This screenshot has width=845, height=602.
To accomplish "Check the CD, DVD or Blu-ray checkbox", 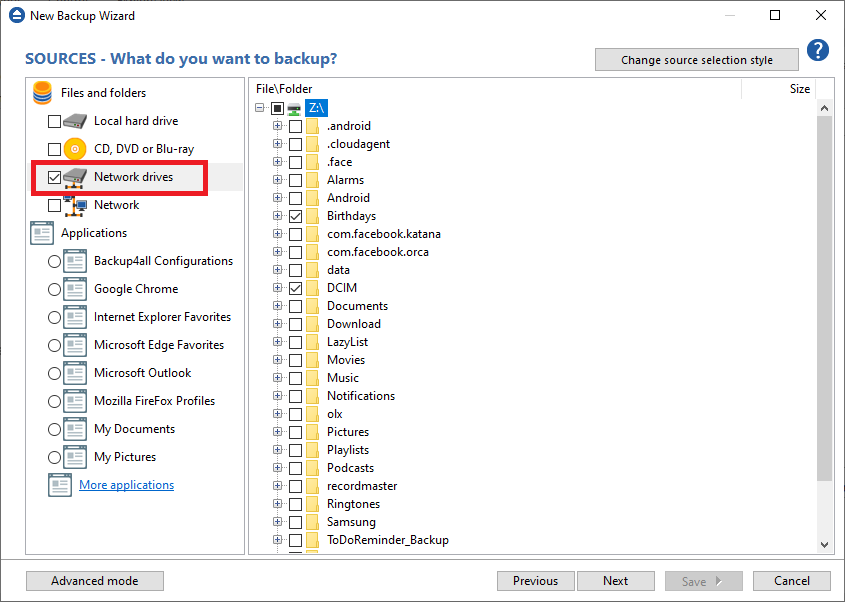I will (54, 149).
